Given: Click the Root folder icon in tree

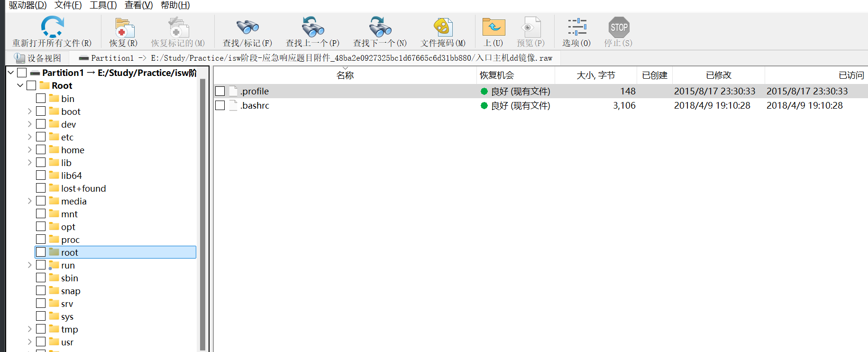Looking at the screenshot, I should click(x=45, y=85).
